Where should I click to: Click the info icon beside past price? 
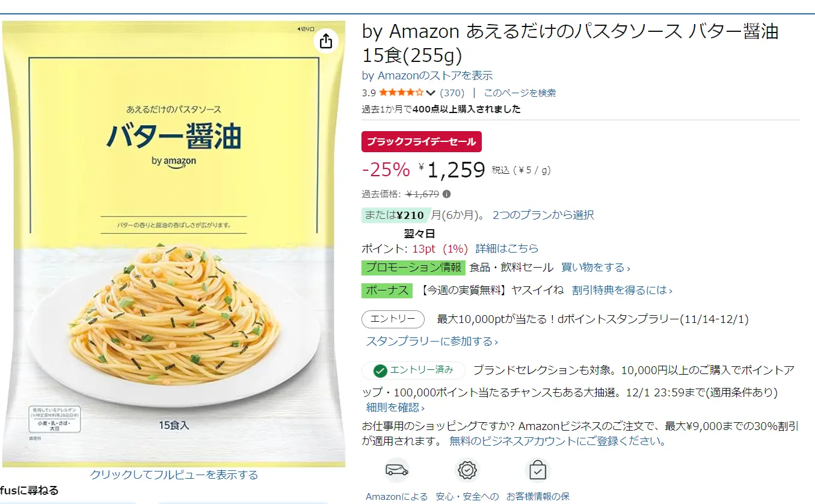click(447, 194)
